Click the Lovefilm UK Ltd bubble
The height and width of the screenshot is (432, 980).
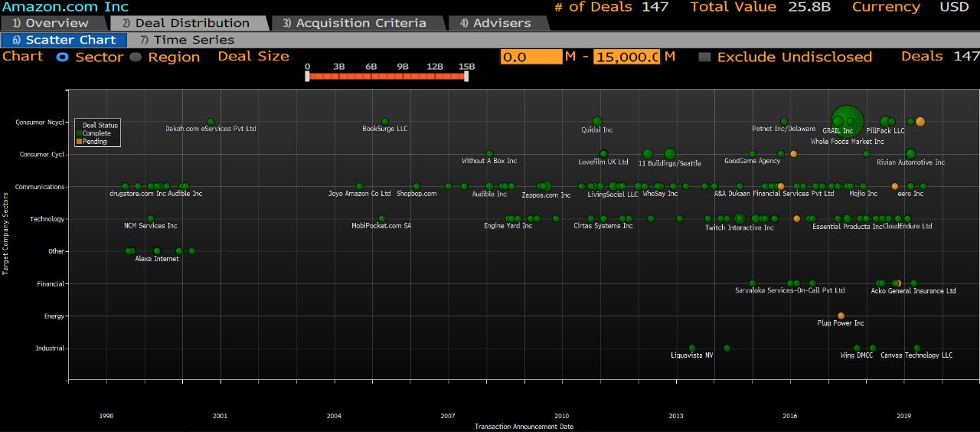point(603,154)
